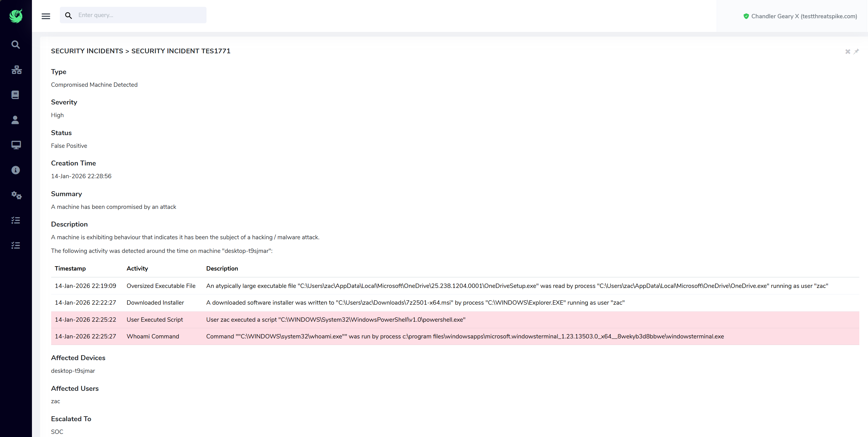The image size is (868, 437).
Task: Close the security incident panel
Action: (x=848, y=51)
